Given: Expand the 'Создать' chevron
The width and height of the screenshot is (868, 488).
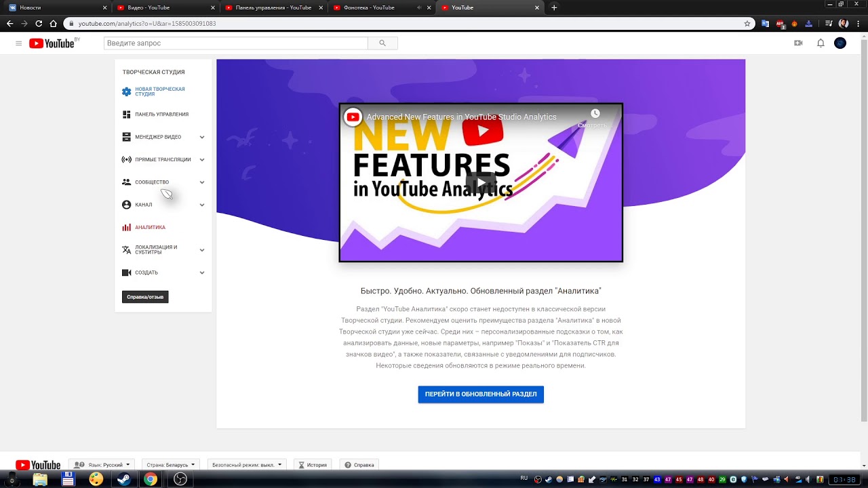Looking at the screenshot, I should [202, 272].
